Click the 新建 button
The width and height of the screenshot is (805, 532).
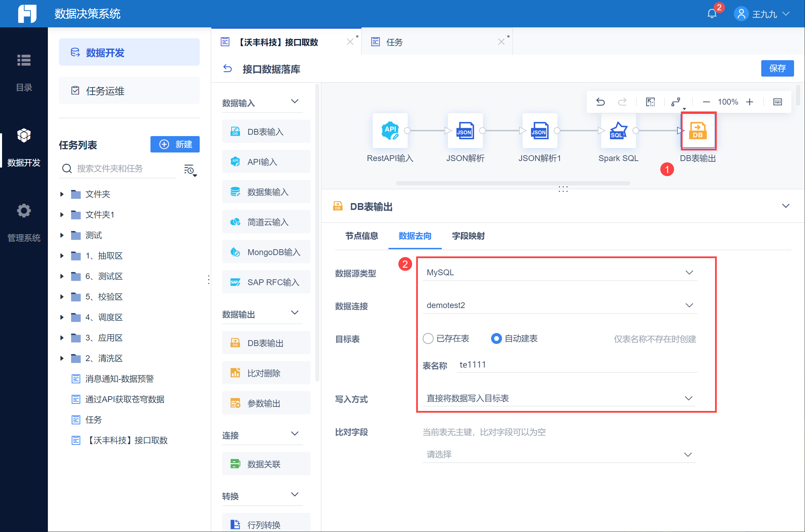(x=175, y=144)
